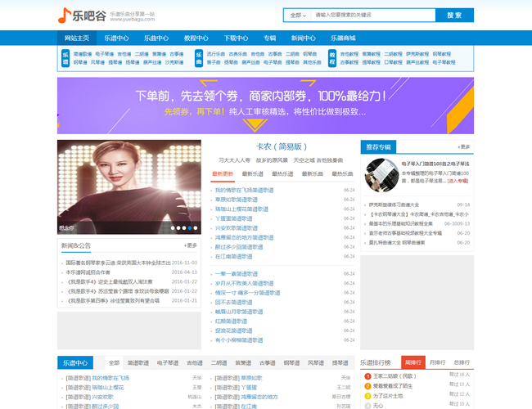The height and width of the screenshot is (409, 532).
Task: Switch ranking to 周排行 tab
Action: 413,362
